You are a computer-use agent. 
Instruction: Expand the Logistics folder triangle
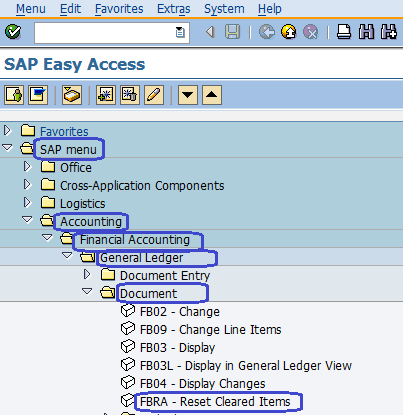pos(27,202)
